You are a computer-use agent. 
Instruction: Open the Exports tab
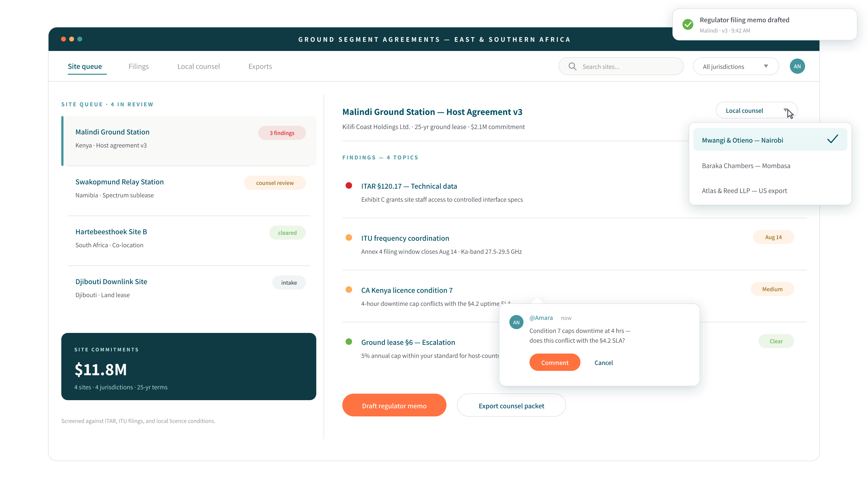pyautogui.click(x=260, y=66)
